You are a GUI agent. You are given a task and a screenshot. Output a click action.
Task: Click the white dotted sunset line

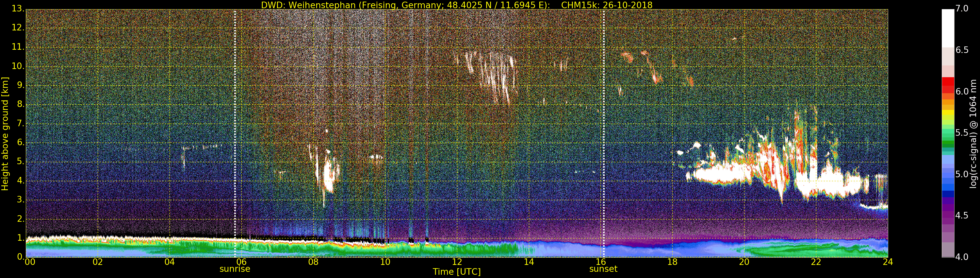click(x=603, y=133)
